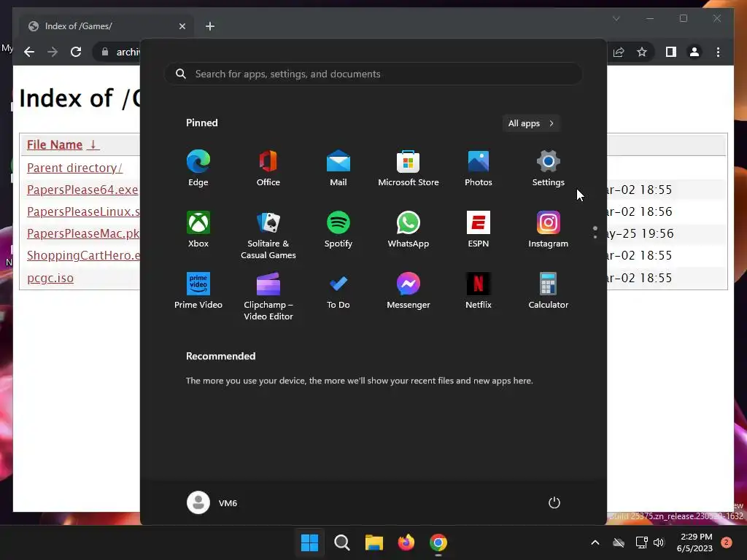The width and height of the screenshot is (747, 560).
Task: Open WhatsApp
Action: [409, 229]
